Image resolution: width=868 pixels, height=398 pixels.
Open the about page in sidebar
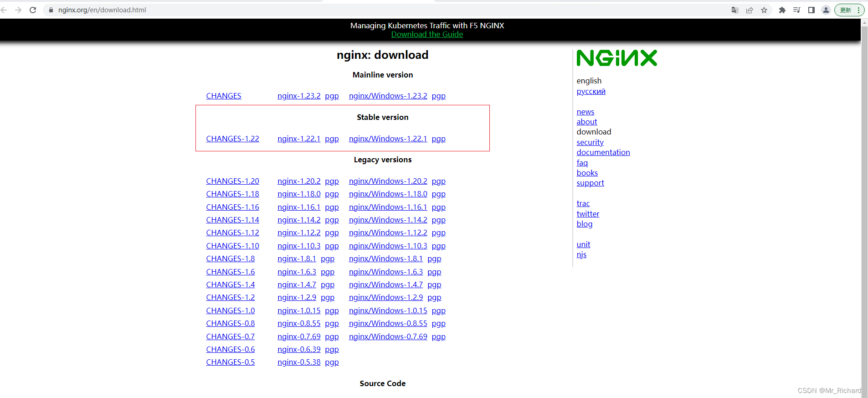587,122
